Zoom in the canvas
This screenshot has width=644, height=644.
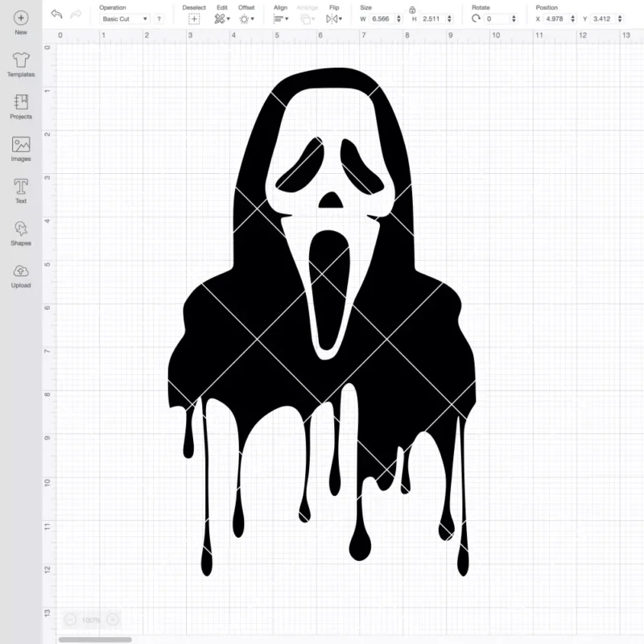coord(113,619)
